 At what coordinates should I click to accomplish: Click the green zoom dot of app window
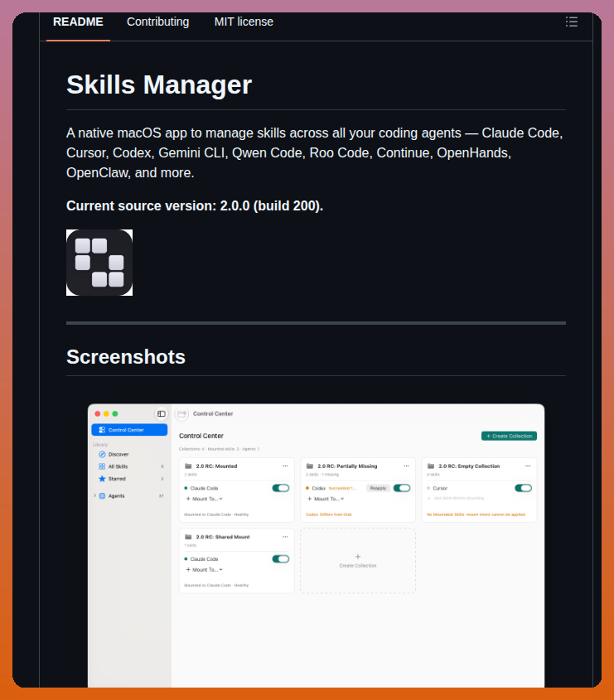[x=114, y=414]
